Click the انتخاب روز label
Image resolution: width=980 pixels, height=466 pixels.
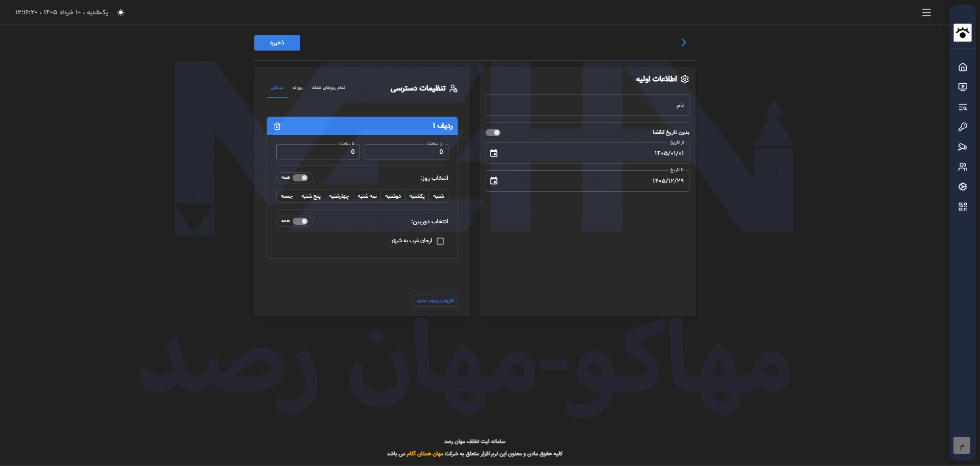[x=434, y=178]
